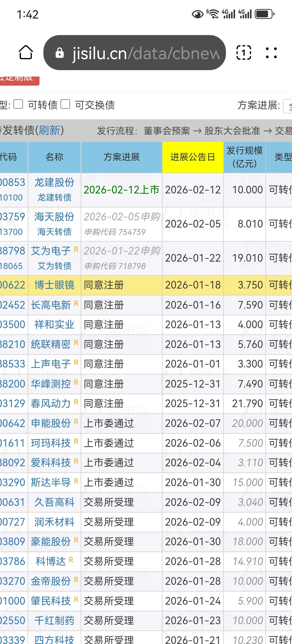
Task: Click the R icon next to 豪能股份
Action: [76, 540]
